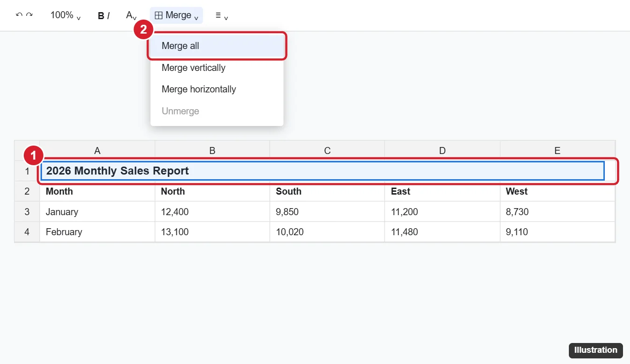Select the cell containing 11,200
630x364 pixels.
click(442, 212)
